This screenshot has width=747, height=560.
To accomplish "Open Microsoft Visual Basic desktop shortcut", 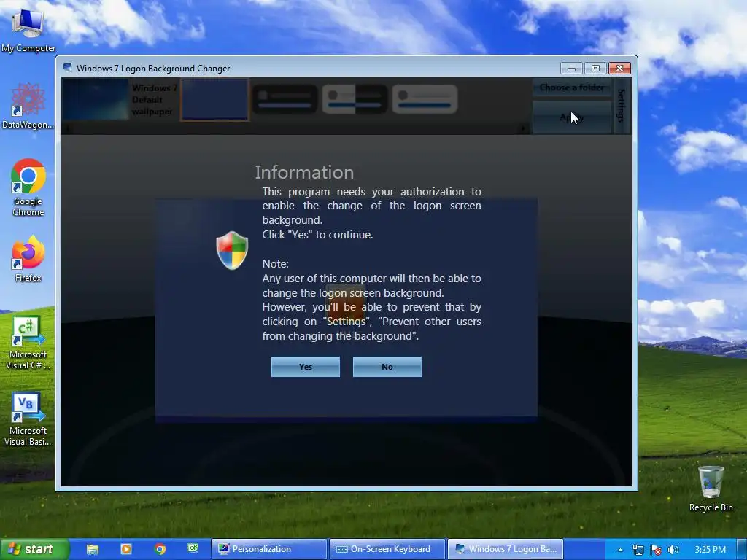I will [28, 419].
